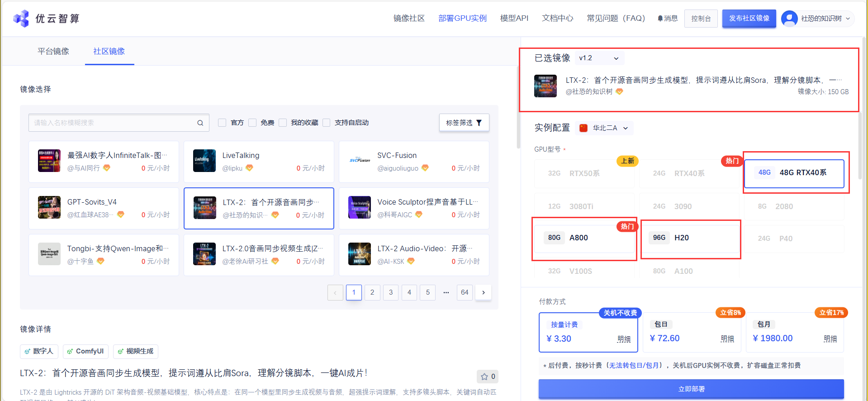Click the SVC-Fusion logo thumbnail
The image size is (868, 401).
[x=360, y=161]
